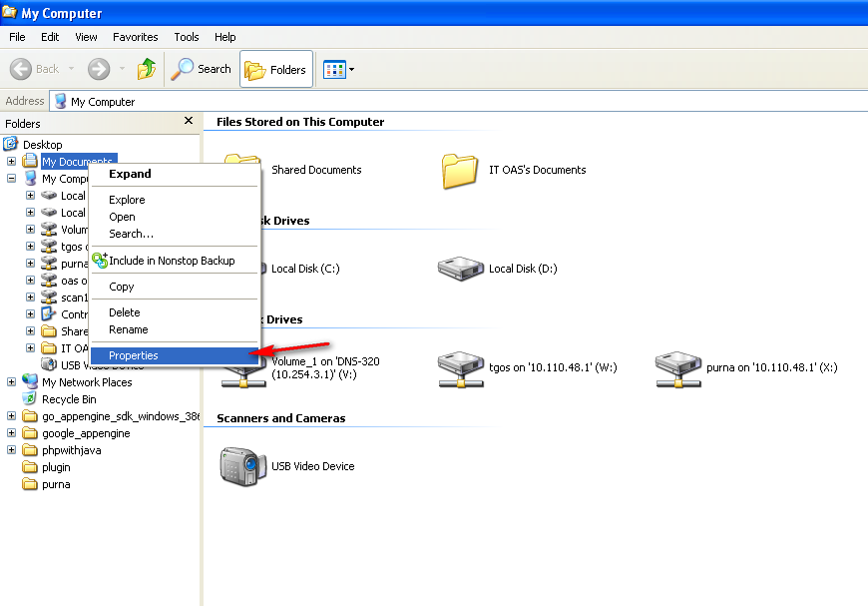The height and width of the screenshot is (606, 868).
Task: Choose Copy in the context menu
Action: [175, 287]
